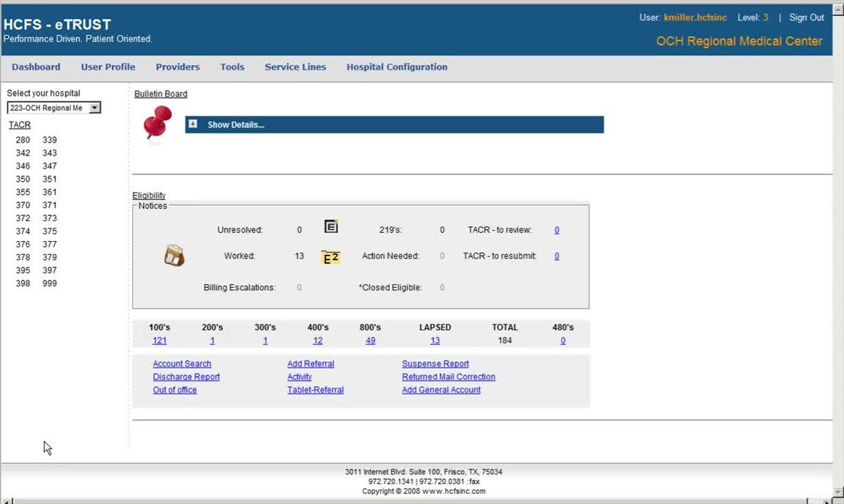Click the Sign Out link

pyautogui.click(x=806, y=18)
